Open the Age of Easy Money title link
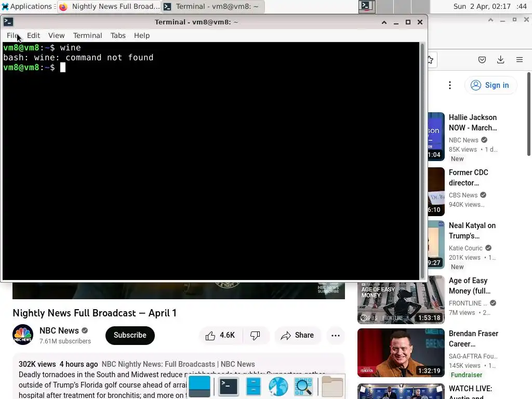The height and width of the screenshot is (399, 532). point(469,286)
